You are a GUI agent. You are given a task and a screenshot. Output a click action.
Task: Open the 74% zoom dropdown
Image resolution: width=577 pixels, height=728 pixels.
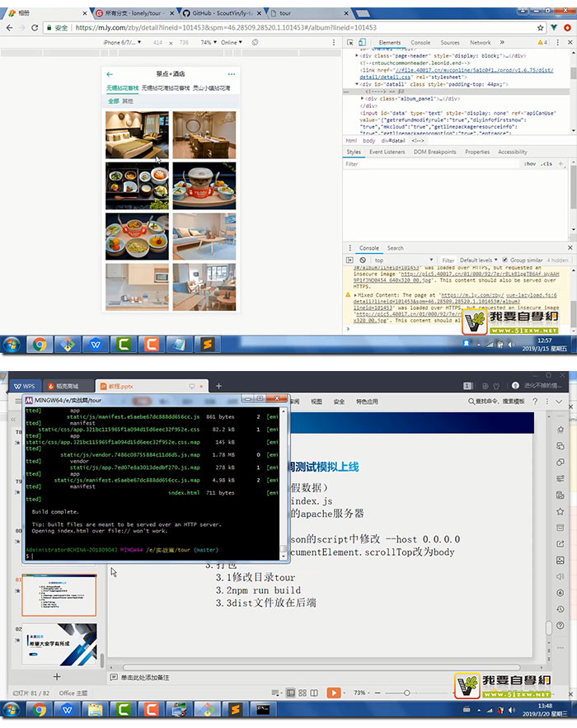click(209, 42)
